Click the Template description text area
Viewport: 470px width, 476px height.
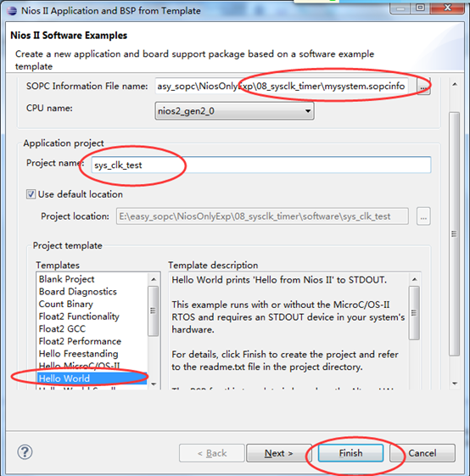click(x=288, y=331)
